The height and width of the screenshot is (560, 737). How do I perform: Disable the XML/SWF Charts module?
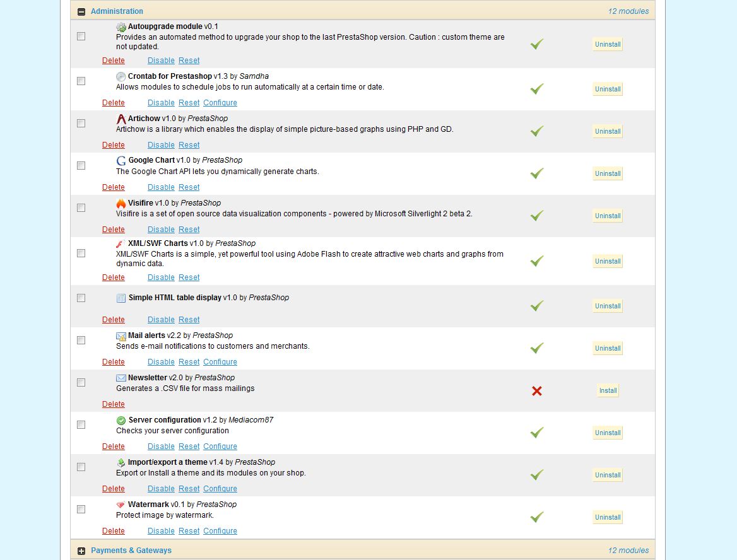pyautogui.click(x=161, y=277)
